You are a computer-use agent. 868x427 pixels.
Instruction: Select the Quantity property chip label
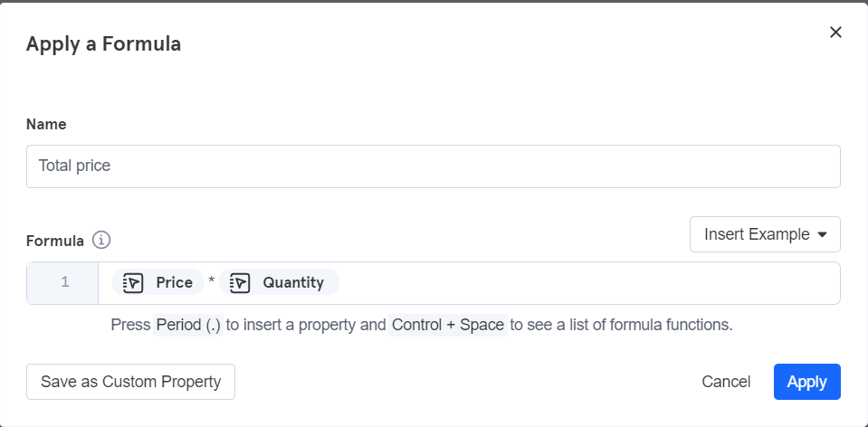(293, 282)
